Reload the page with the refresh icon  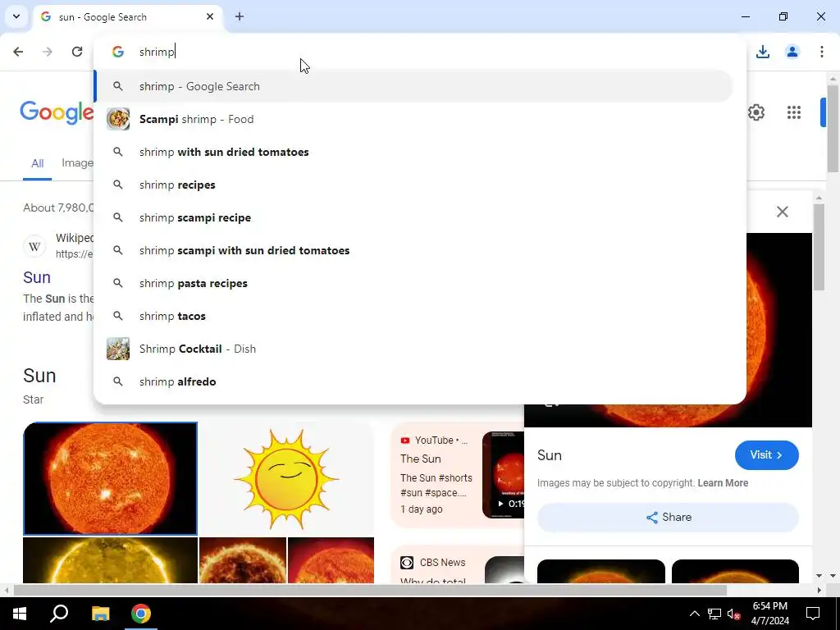(77, 52)
